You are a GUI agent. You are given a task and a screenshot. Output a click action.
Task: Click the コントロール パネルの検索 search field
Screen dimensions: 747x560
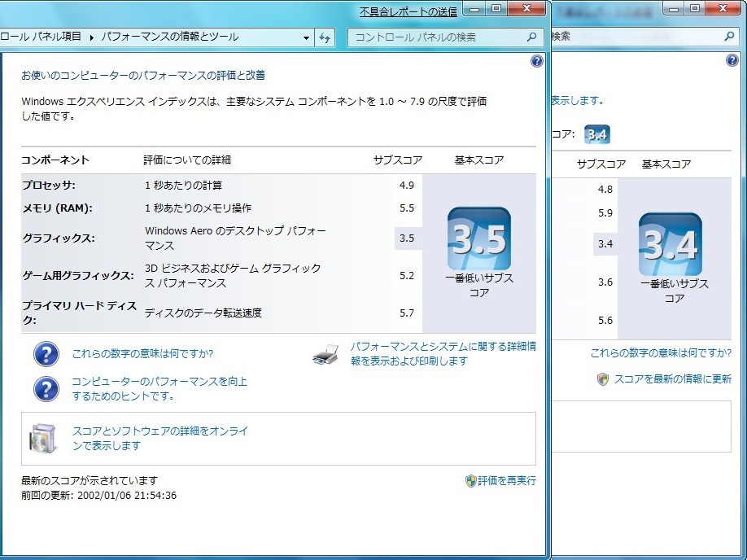pos(445,37)
